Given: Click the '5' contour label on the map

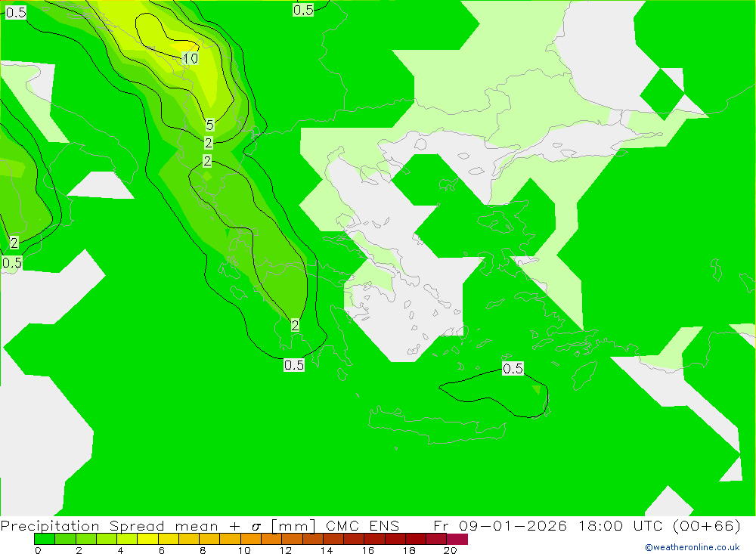Looking at the screenshot, I should 209,125.
